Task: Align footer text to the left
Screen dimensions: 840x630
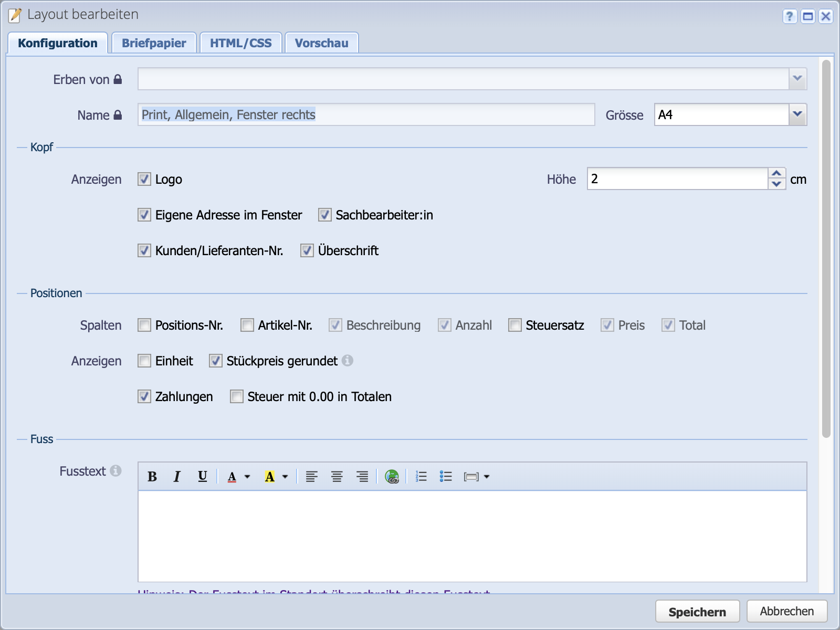Action: point(311,477)
